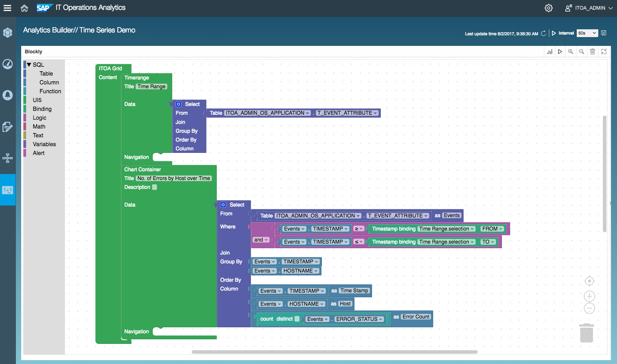Click the canvas round minus zoom button
The image size is (617, 364).
tap(589, 308)
